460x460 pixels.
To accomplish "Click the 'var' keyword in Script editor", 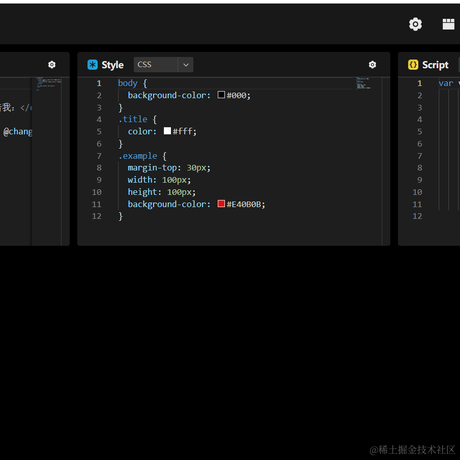I will 446,83.
